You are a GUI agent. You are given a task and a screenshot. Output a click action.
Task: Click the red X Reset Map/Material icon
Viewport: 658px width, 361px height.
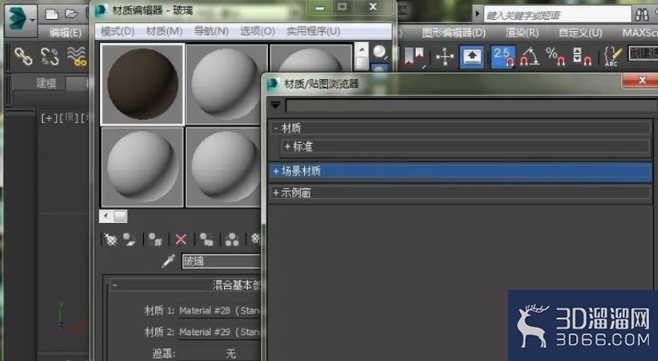pyautogui.click(x=181, y=240)
